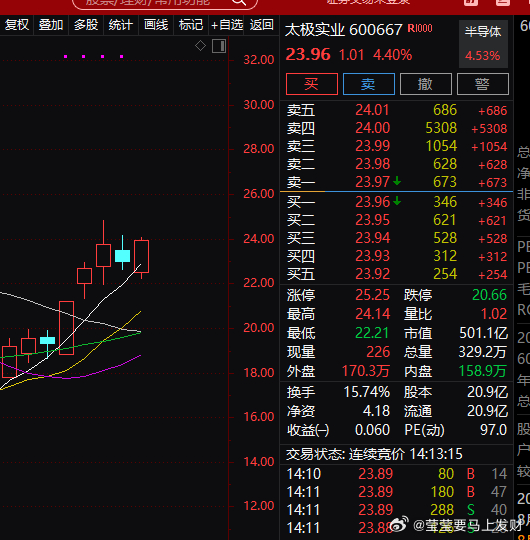The height and width of the screenshot is (540, 530).
Task: Click the 交易状态 连续竞价 status line
Action: click(x=374, y=454)
